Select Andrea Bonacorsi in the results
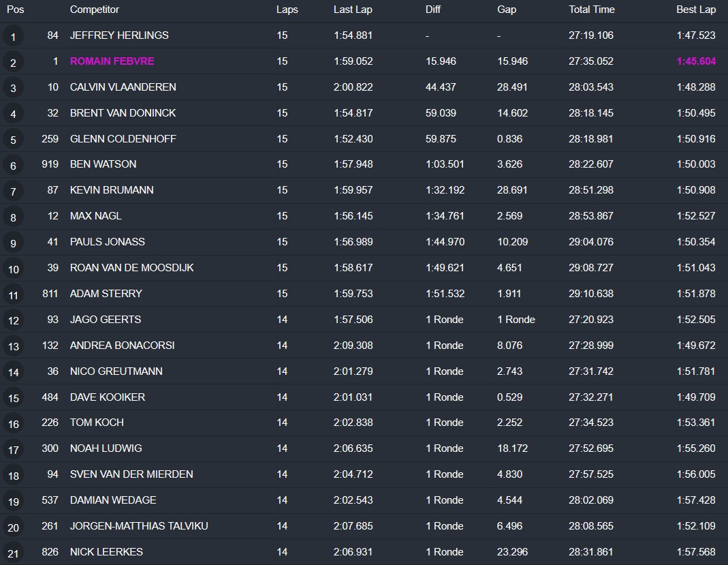728x565 pixels. tap(122, 346)
